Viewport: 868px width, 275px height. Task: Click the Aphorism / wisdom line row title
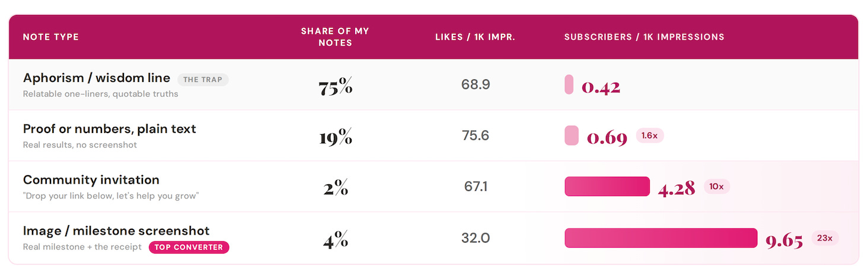pyautogui.click(x=97, y=78)
